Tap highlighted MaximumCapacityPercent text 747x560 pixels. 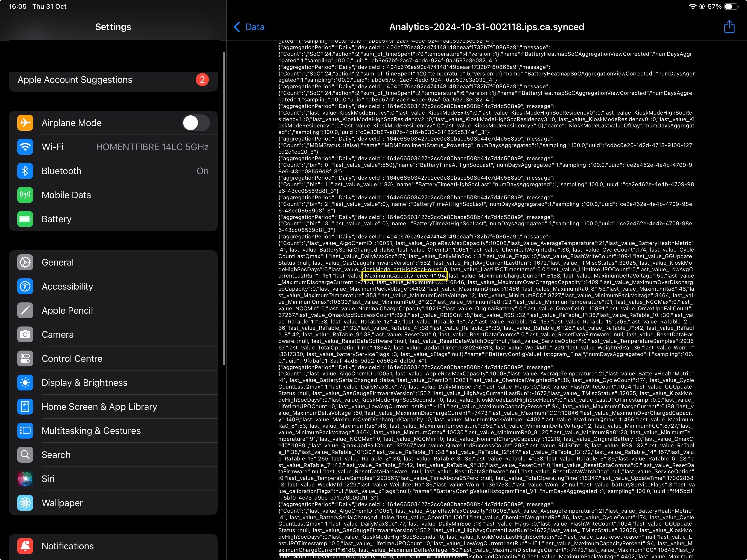pos(404,276)
